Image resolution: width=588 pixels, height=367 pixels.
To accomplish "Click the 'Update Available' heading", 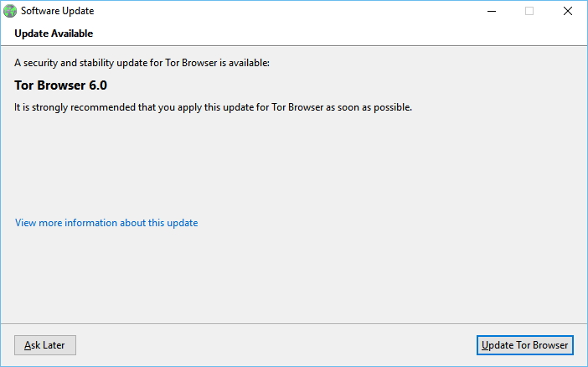I will pos(54,34).
